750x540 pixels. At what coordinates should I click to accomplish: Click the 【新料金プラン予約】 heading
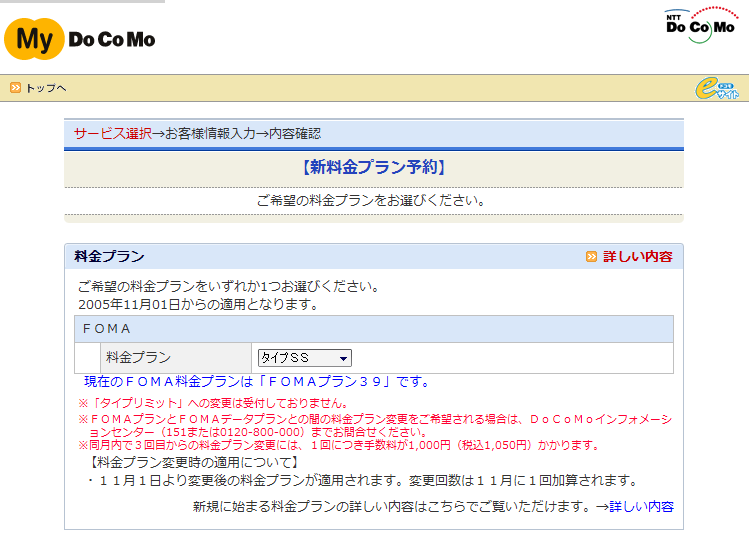(x=373, y=167)
